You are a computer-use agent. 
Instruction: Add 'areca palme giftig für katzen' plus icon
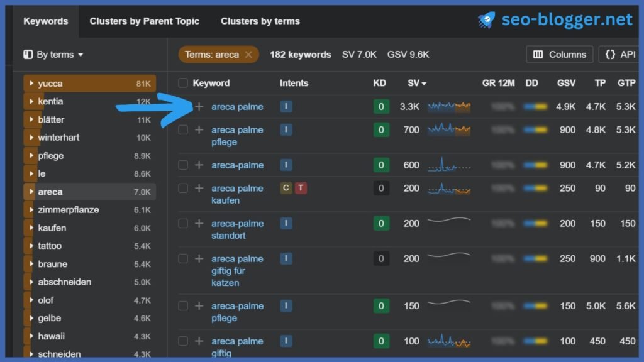point(199,258)
